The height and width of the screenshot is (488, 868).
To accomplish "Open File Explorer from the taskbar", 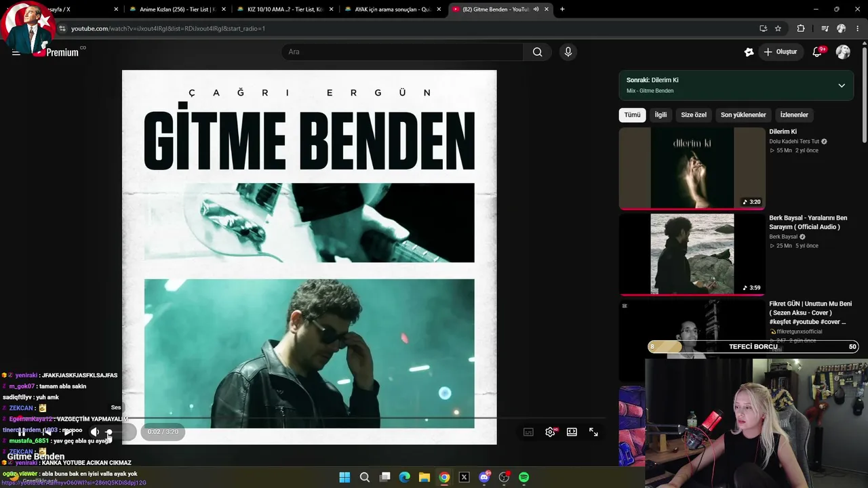I will coord(425,477).
